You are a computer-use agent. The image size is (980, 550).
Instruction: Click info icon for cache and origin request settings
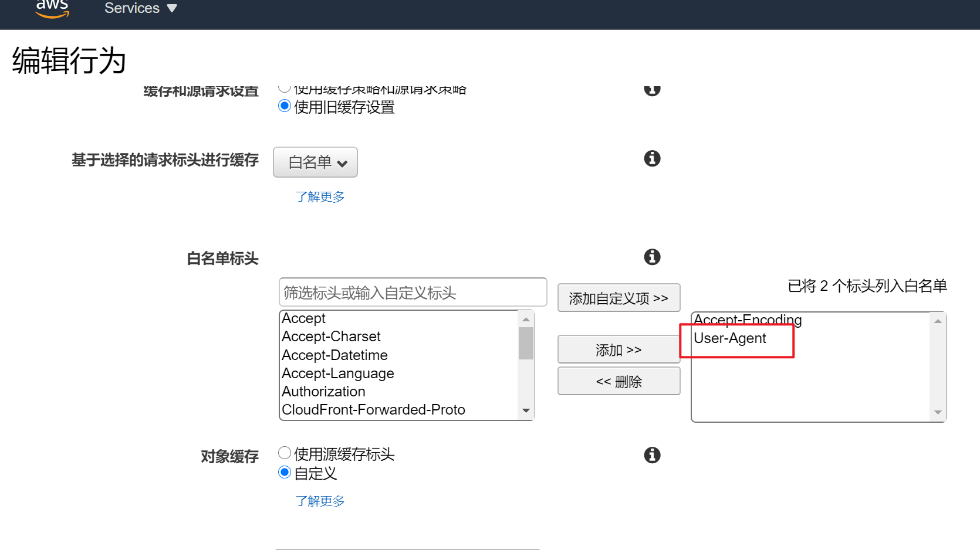(x=652, y=90)
